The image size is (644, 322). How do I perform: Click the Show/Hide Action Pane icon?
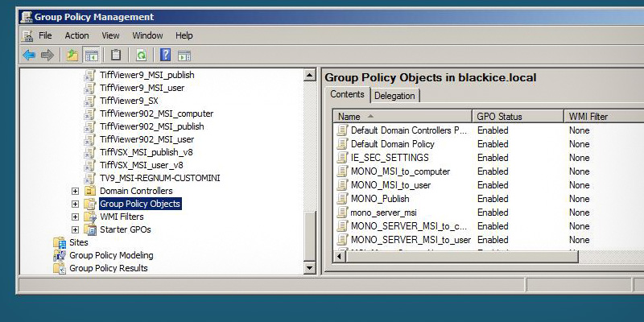point(184,55)
